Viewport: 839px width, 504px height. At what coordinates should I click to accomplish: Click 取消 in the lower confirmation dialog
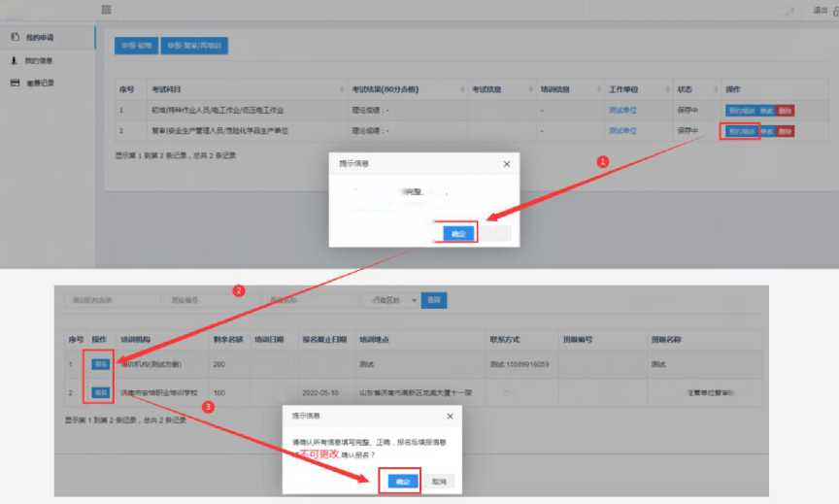[439, 482]
